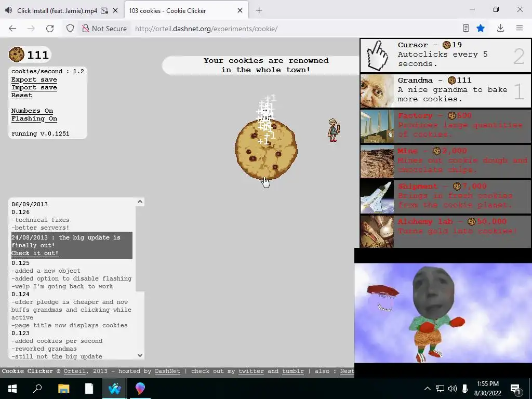This screenshot has width=532, height=399.
Task: Close the Cookie Clicker tab
Action: tap(240, 10)
